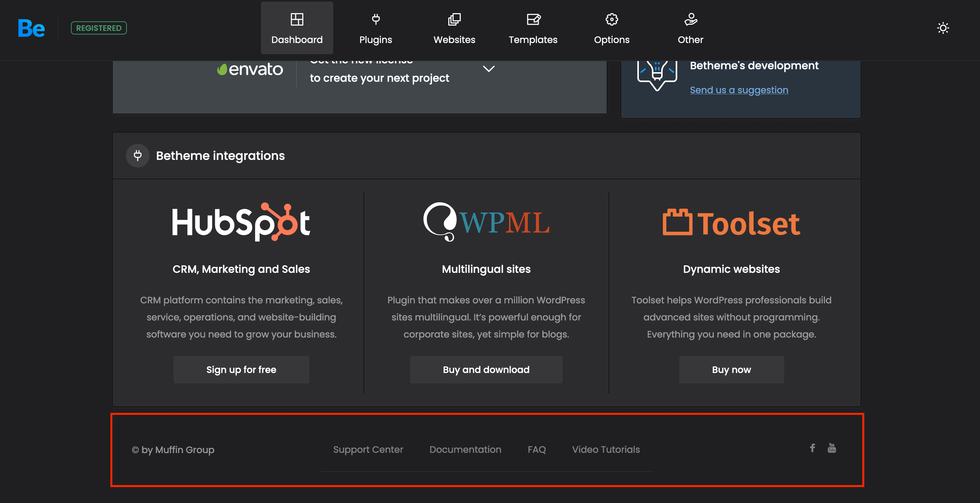Open the Facebook icon in footer
980x503 pixels.
[812, 448]
